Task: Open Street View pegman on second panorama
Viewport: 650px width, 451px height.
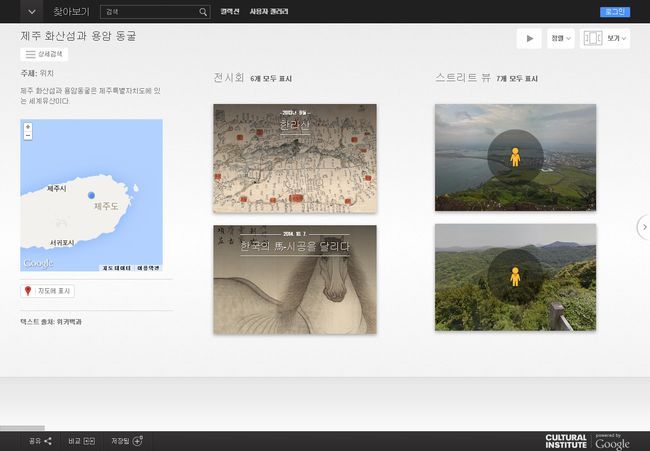Action: pos(515,276)
